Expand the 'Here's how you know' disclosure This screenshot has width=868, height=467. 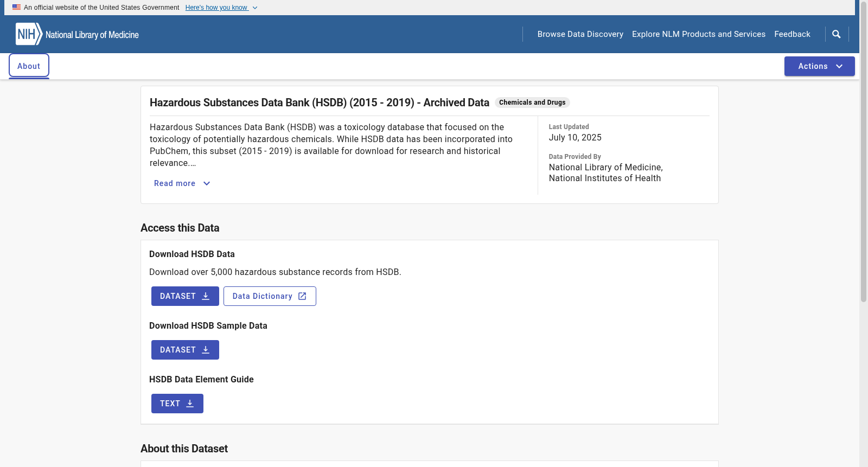tap(221, 8)
